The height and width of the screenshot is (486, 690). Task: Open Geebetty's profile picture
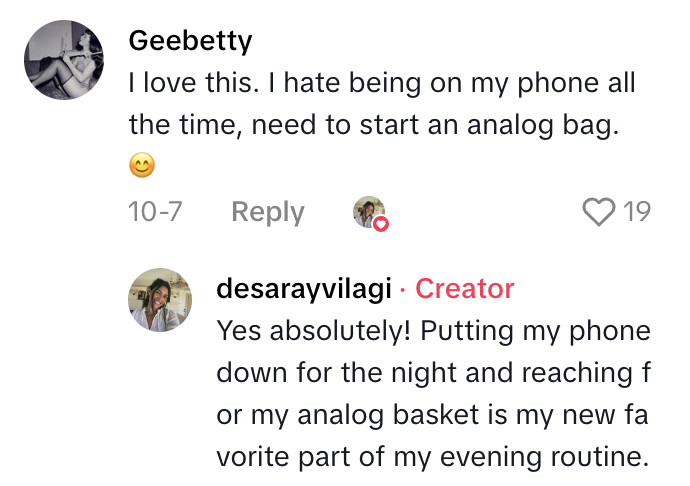click(x=64, y=60)
